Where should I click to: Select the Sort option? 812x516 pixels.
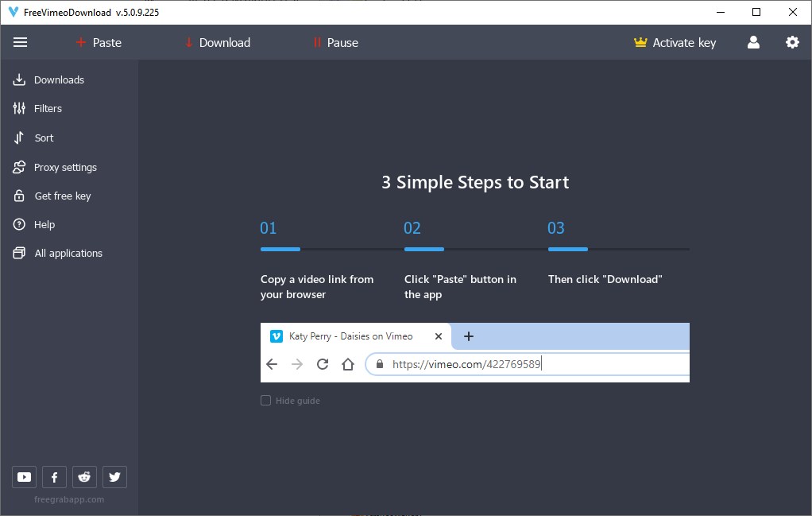coord(44,138)
